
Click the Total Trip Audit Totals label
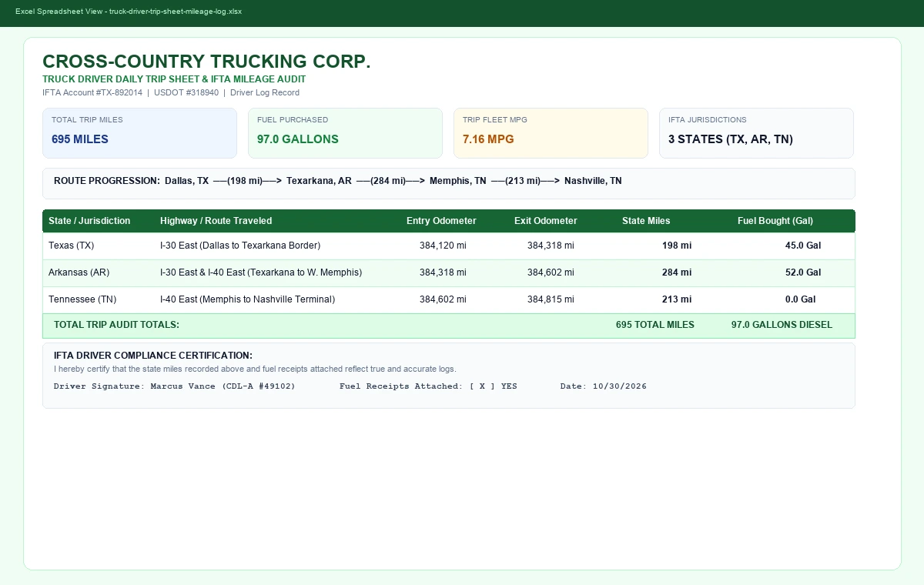(x=116, y=325)
